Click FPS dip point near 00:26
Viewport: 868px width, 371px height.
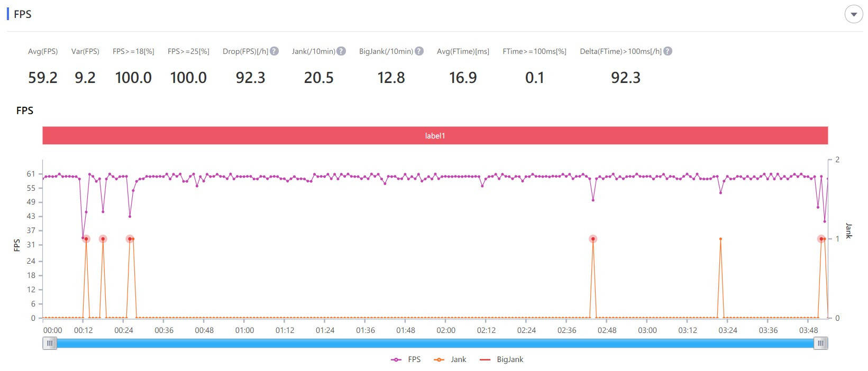(x=130, y=216)
